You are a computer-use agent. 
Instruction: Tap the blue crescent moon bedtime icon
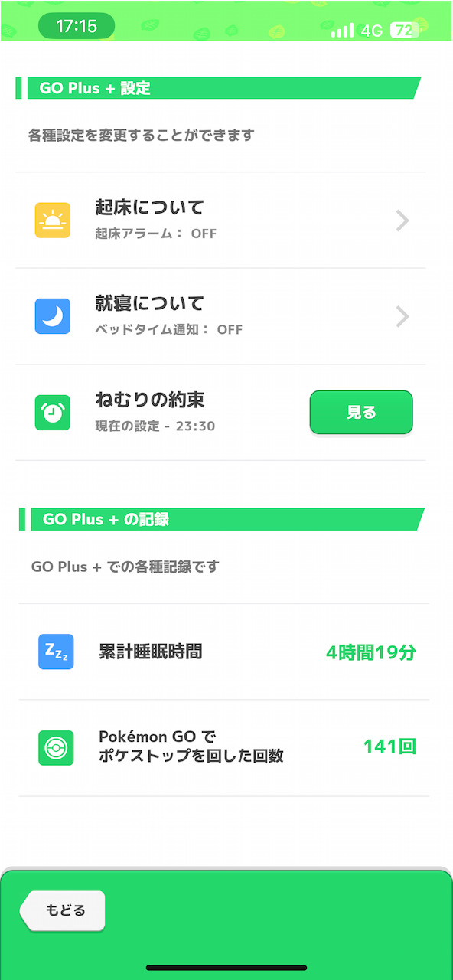pos(52,316)
